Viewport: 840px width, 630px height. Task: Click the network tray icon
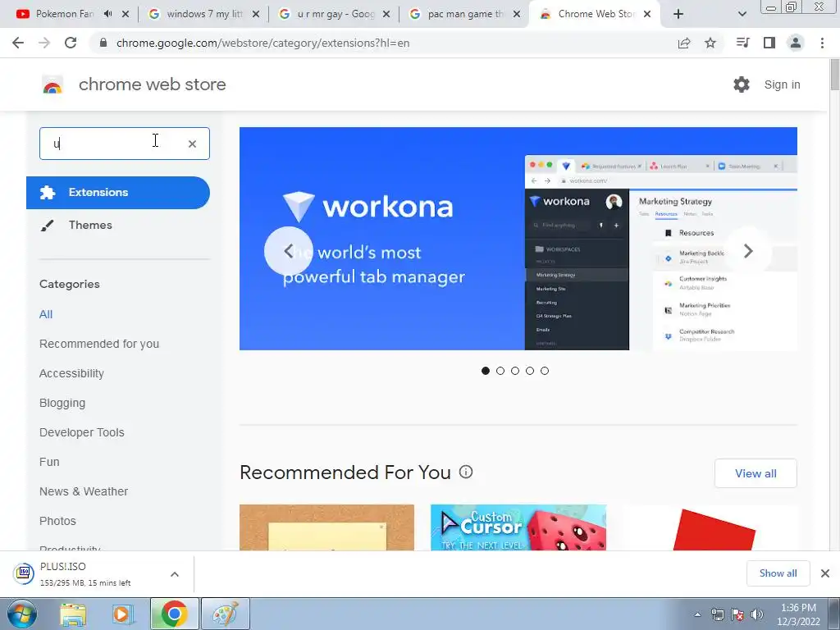click(717, 614)
